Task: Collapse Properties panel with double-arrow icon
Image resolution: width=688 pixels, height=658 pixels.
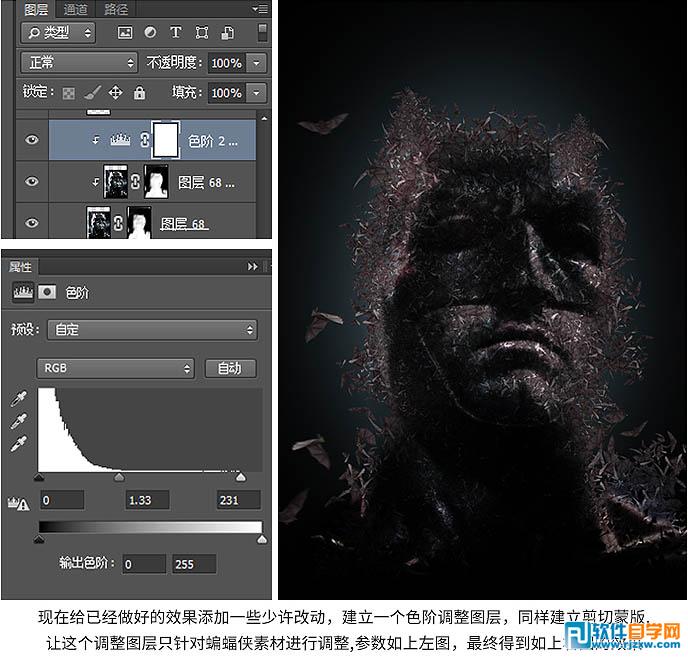Action: (252, 267)
